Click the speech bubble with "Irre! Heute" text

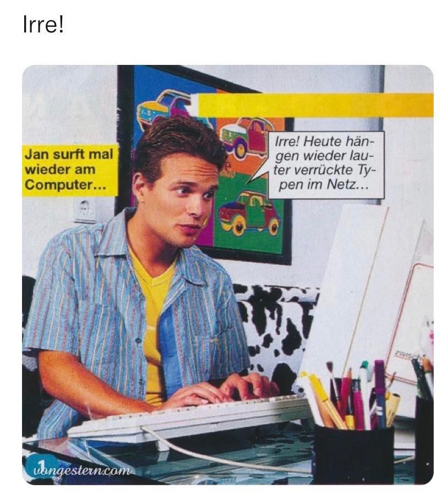pos(326,164)
